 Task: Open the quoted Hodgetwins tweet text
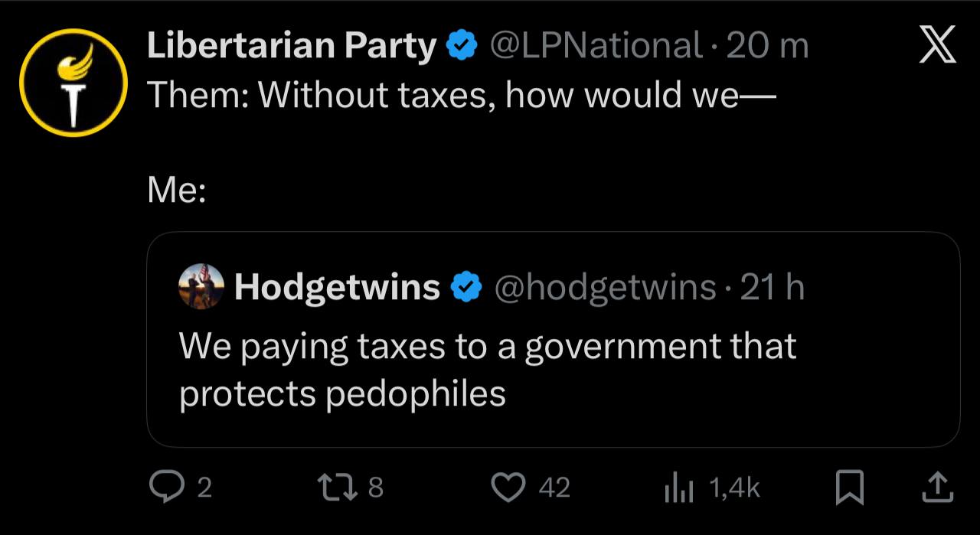point(488,370)
